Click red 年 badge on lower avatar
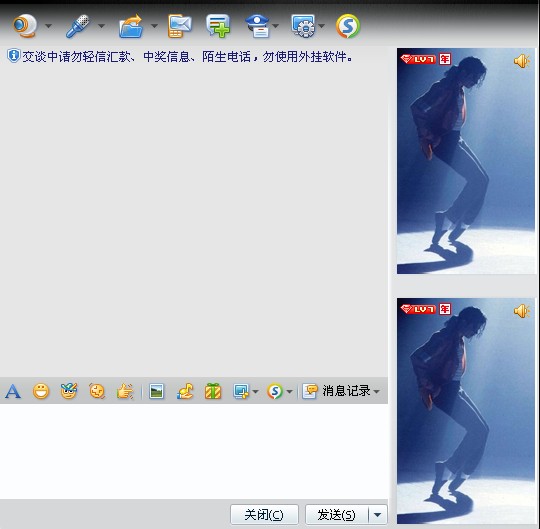 (445, 309)
